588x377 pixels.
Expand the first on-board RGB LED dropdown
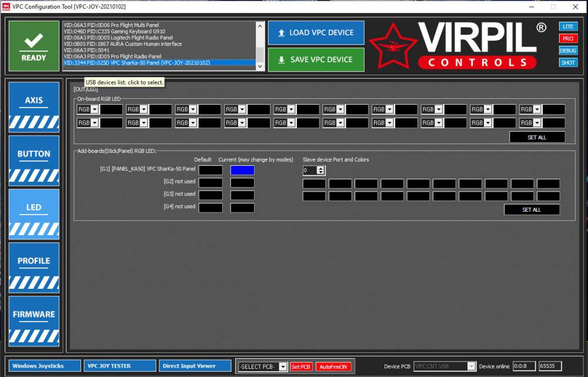(x=94, y=109)
